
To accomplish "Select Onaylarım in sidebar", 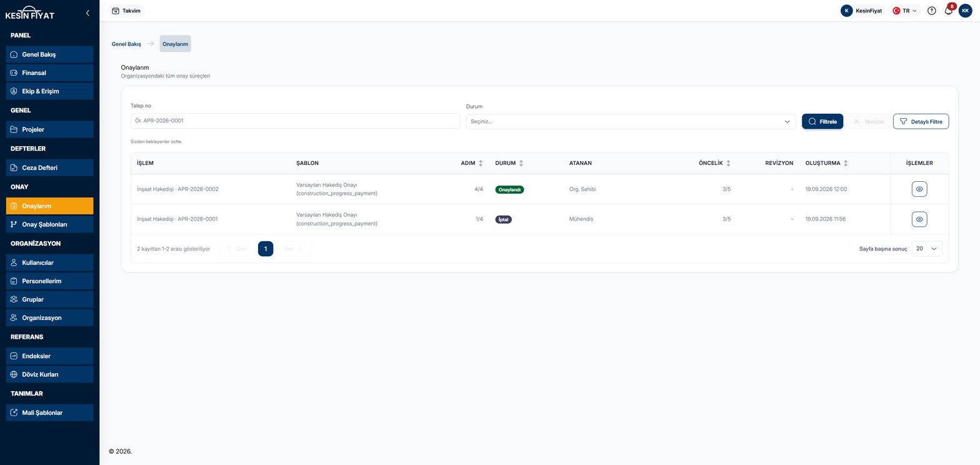I will click(x=49, y=206).
